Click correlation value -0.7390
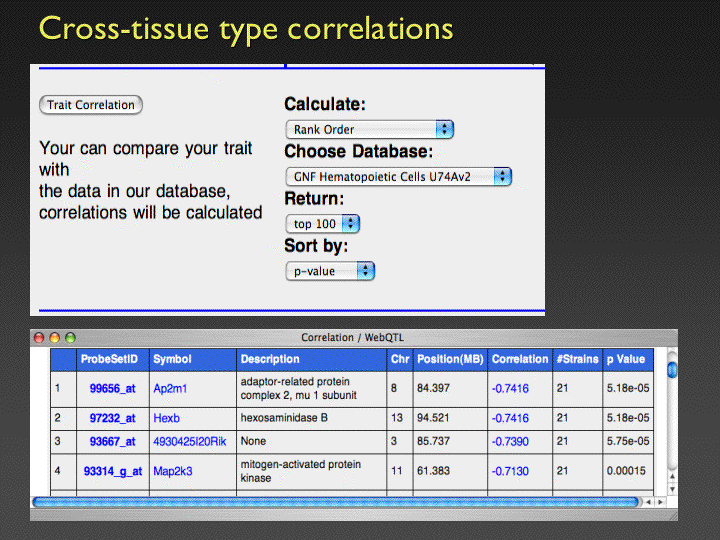Viewport: 720px width, 540px height. [x=510, y=441]
